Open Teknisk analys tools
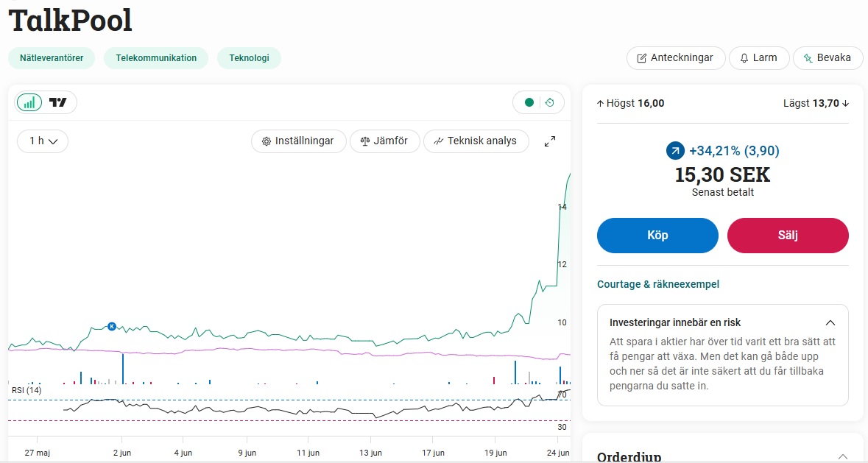This screenshot has width=868, height=463. coord(476,141)
